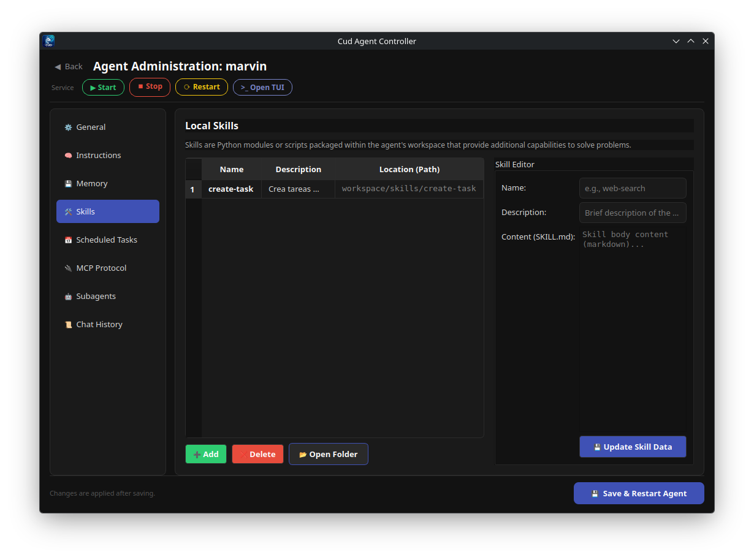Go back using the Back arrow
The image size is (754, 560).
pos(69,66)
